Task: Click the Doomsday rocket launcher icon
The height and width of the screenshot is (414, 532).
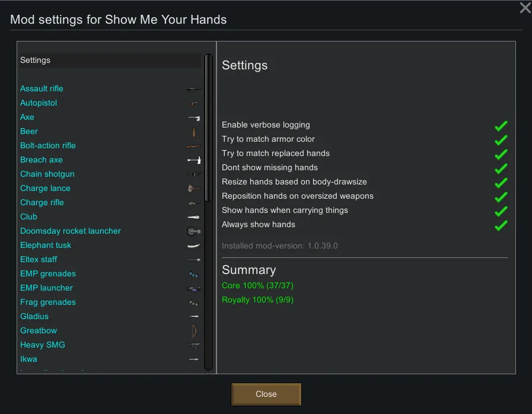Action: (193, 231)
